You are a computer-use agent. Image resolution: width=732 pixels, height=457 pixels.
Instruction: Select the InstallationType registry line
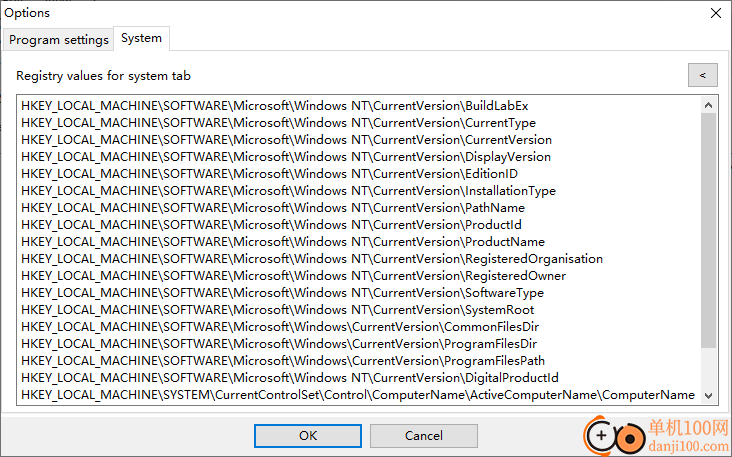click(x=289, y=191)
